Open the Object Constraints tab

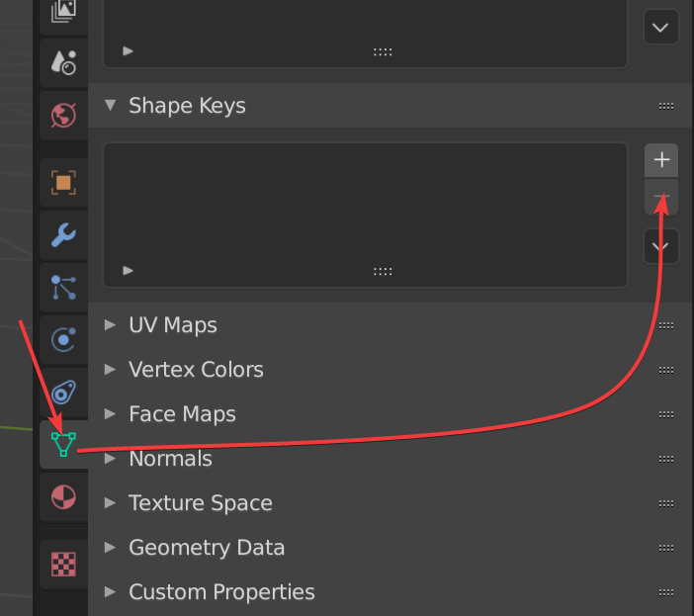64,393
